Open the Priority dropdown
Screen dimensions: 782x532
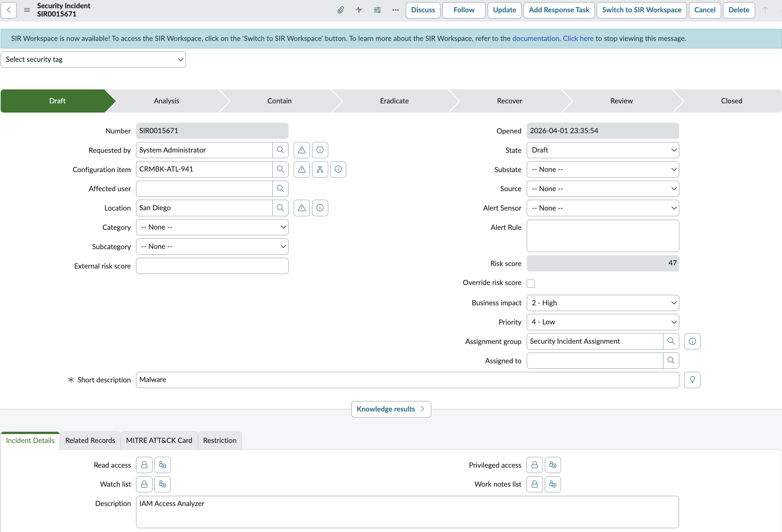(x=603, y=322)
